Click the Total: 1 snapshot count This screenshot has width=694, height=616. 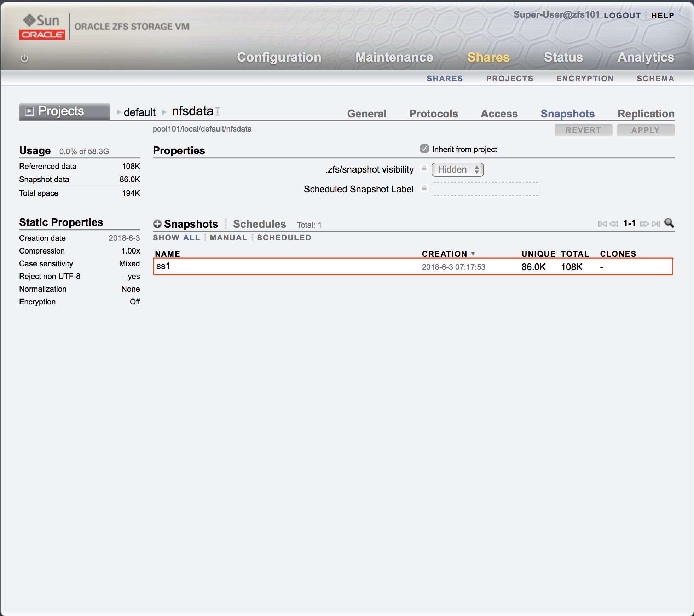click(x=309, y=225)
